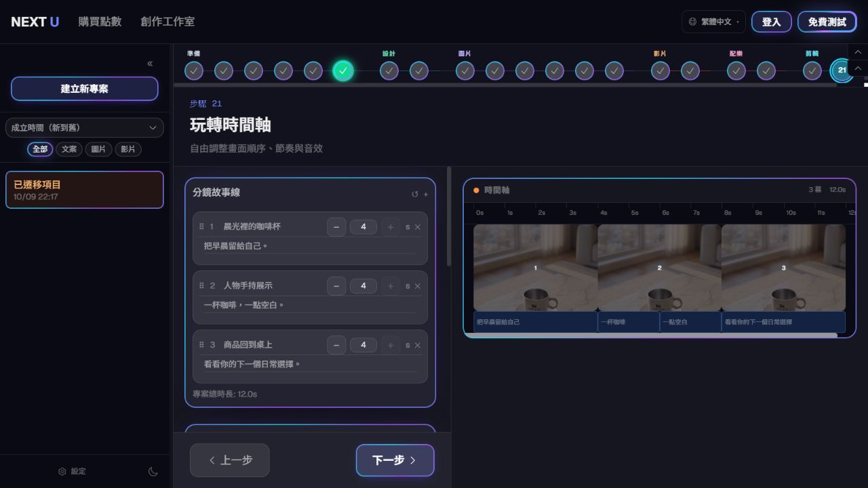Open the first step under the 配樂 label

(x=736, y=70)
